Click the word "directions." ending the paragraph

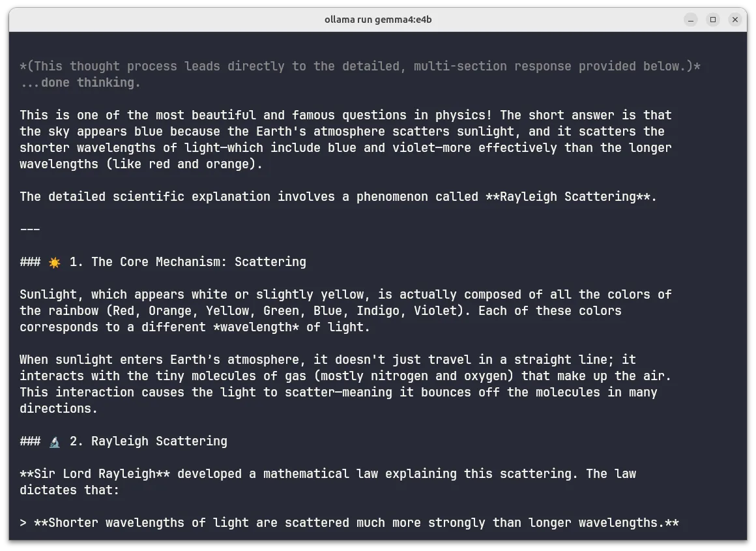click(59, 409)
